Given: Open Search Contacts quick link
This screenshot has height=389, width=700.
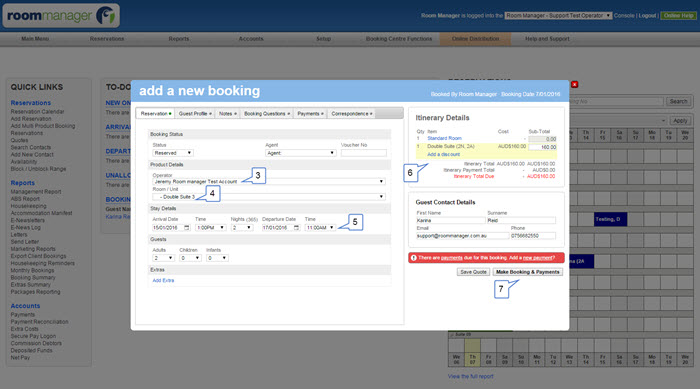Looking at the screenshot, I should pos(31,147).
